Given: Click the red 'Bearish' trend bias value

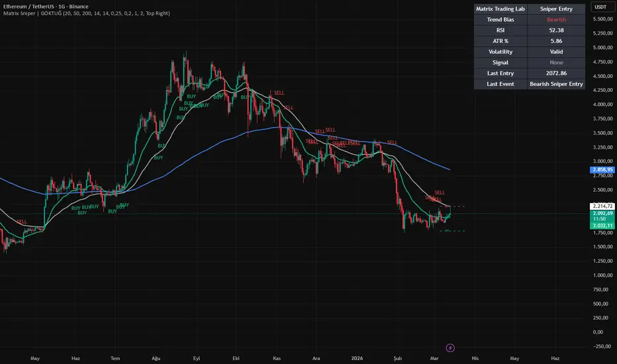Looking at the screenshot, I should tap(556, 19).
